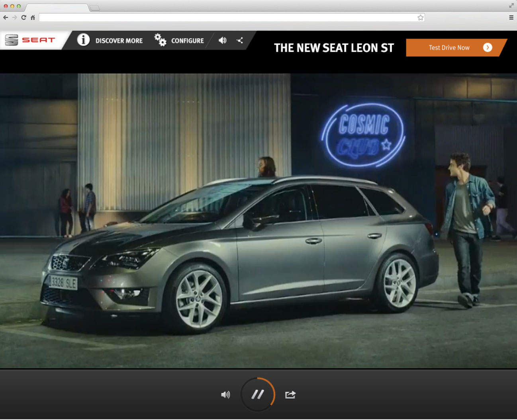Image resolution: width=517 pixels, height=420 pixels.
Task: Click fullscreen arrows in window corner
Action: click(x=511, y=6)
